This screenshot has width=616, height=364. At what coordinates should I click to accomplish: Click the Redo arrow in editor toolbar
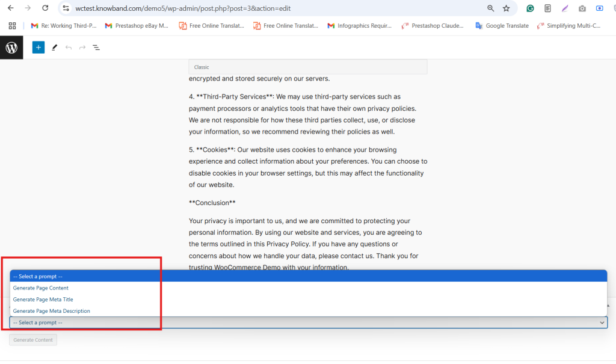82,48
